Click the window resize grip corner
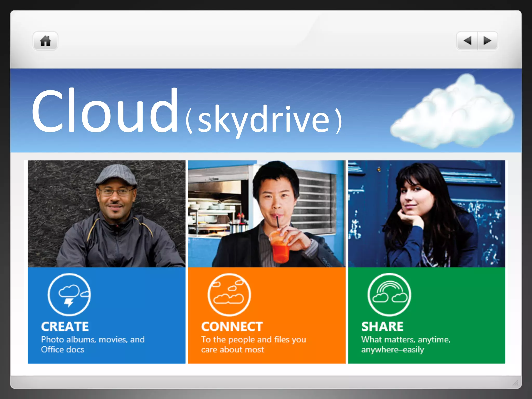The height and width of the screenshot is (399, 532). tap(515, 383)
